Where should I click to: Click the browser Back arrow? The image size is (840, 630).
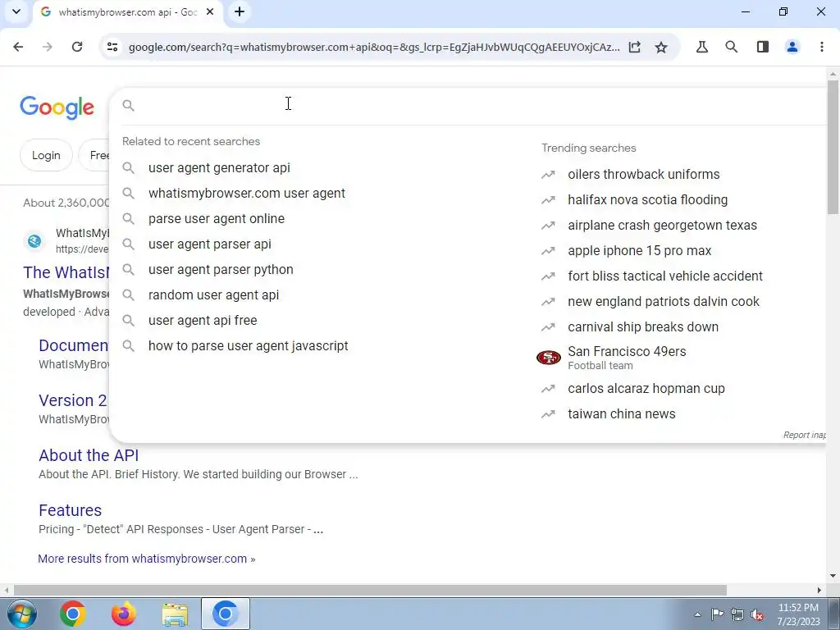pyautogui.click(x=18, y=47)
